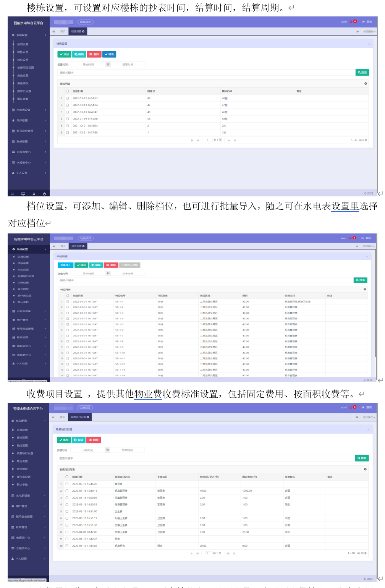Click 退出 logout icon in 档位设置 screenshot
Image resolution: width=385 pixels, height=588 pixels.
363,238
